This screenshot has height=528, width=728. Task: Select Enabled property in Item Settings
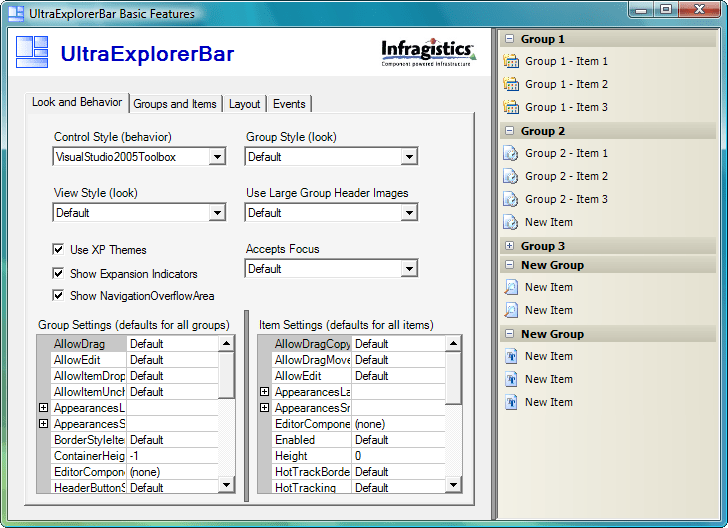coord(312,440)
